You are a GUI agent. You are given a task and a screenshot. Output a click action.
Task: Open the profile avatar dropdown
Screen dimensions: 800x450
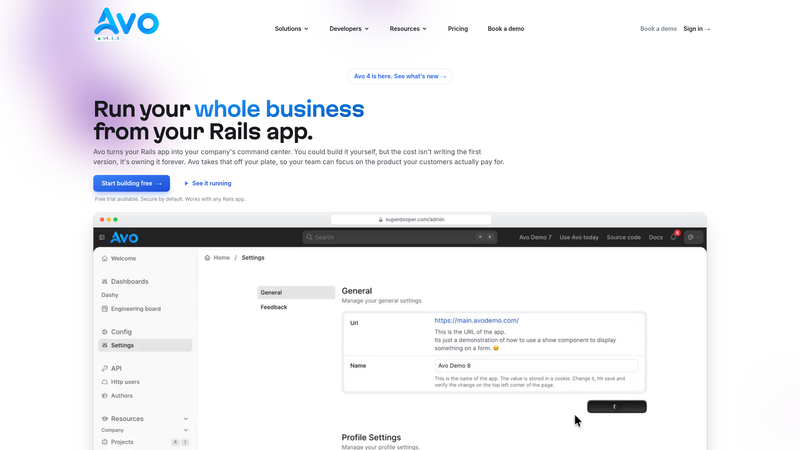pos(694,237)
